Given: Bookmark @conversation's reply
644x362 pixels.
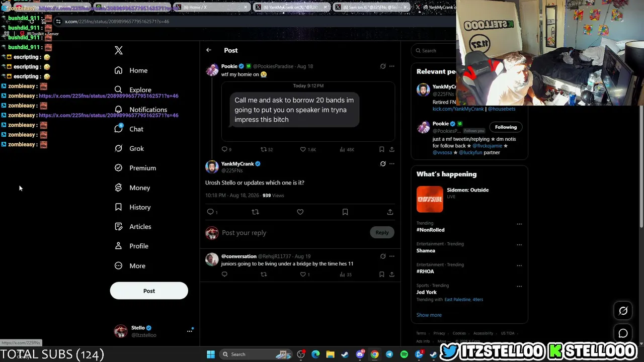Looking at the screenshot, I should click(x=382, y=275).
